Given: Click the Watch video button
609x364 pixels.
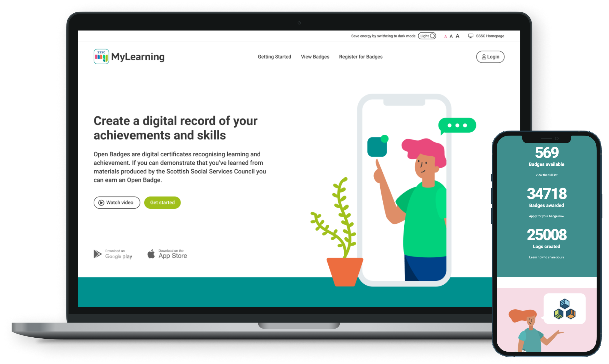Looking at the screenshot, I should coord(117,202).
